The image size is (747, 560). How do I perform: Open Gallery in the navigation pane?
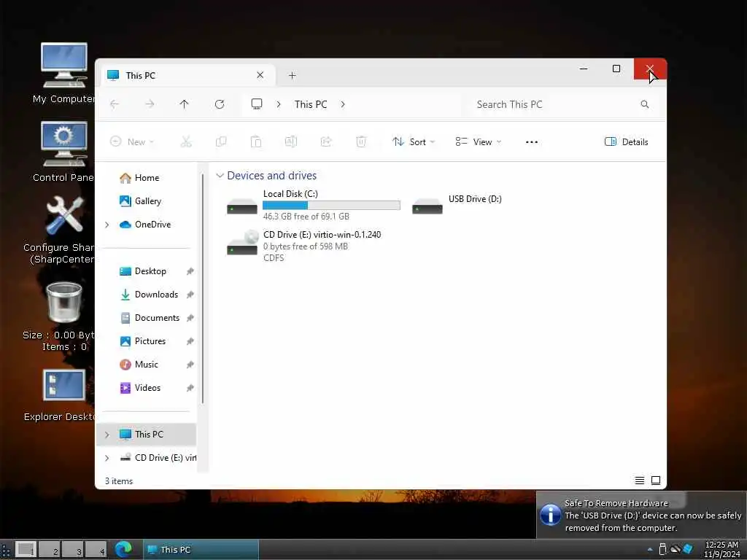point(147,201)
